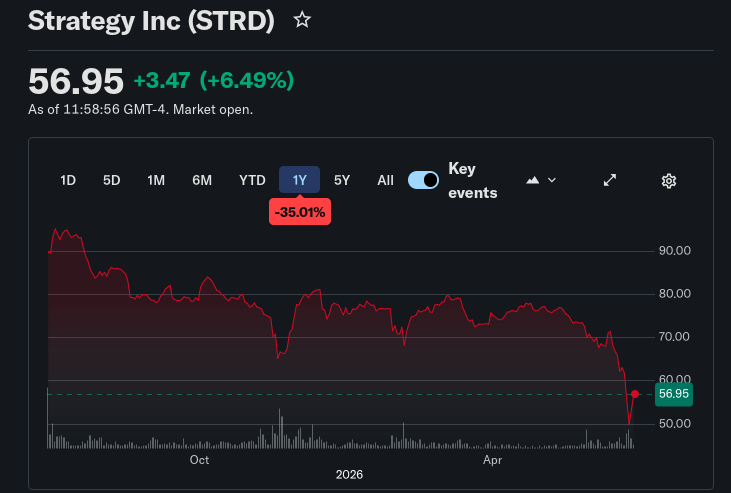
Task: Expand chart to full screen
Action: click(x=610, y=180)
